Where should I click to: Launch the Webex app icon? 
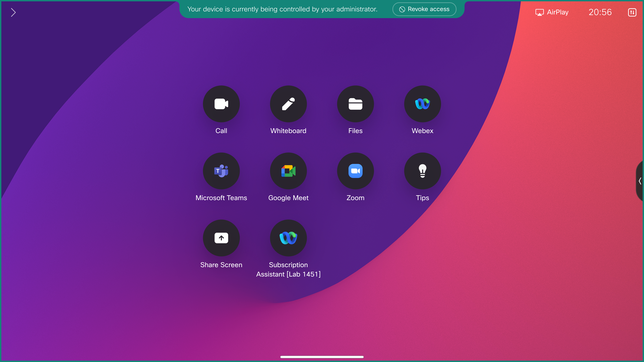(x=422, y=104)
